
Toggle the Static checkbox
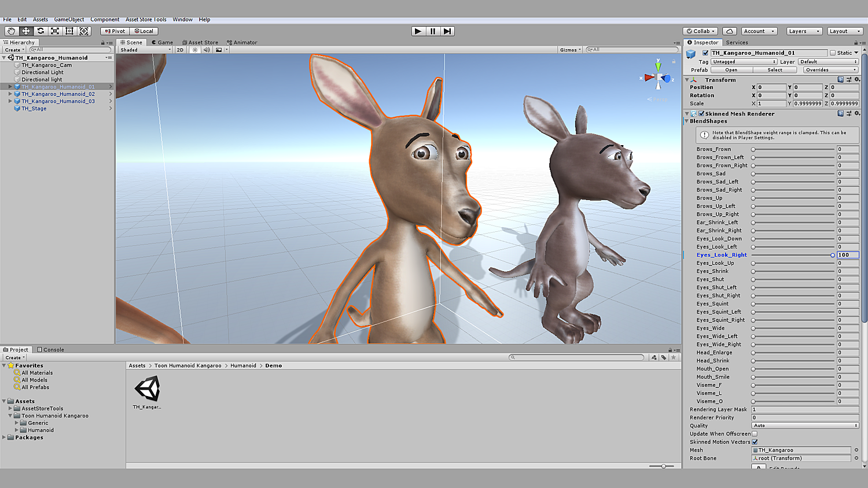pos(833,53)
